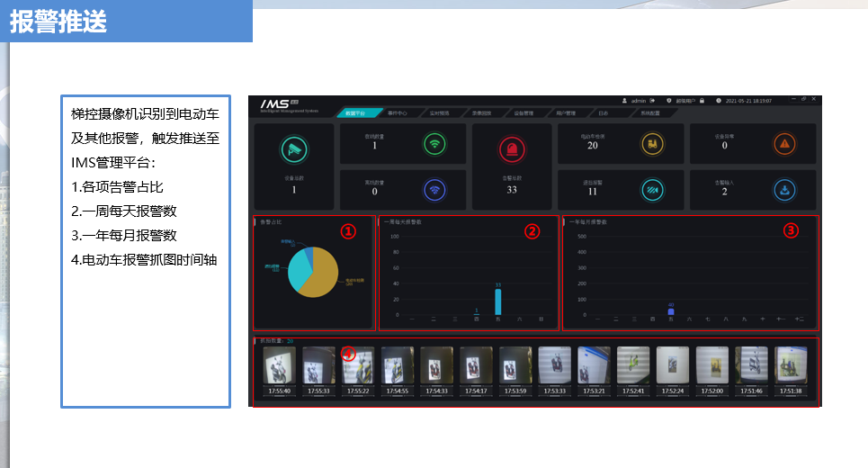
Task: Switch to the 事件中心 tab
Action: point(398,113)
